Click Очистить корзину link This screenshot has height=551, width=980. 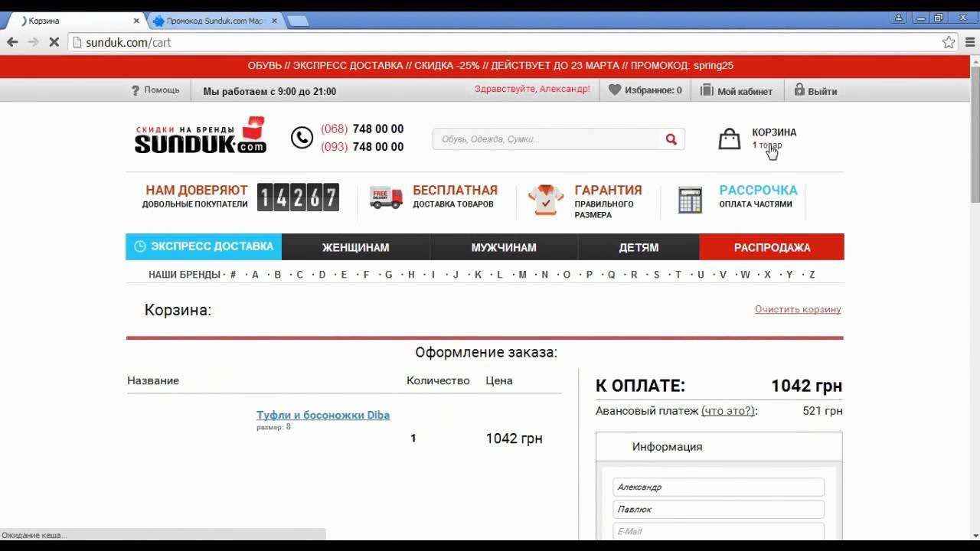point(798,309)
